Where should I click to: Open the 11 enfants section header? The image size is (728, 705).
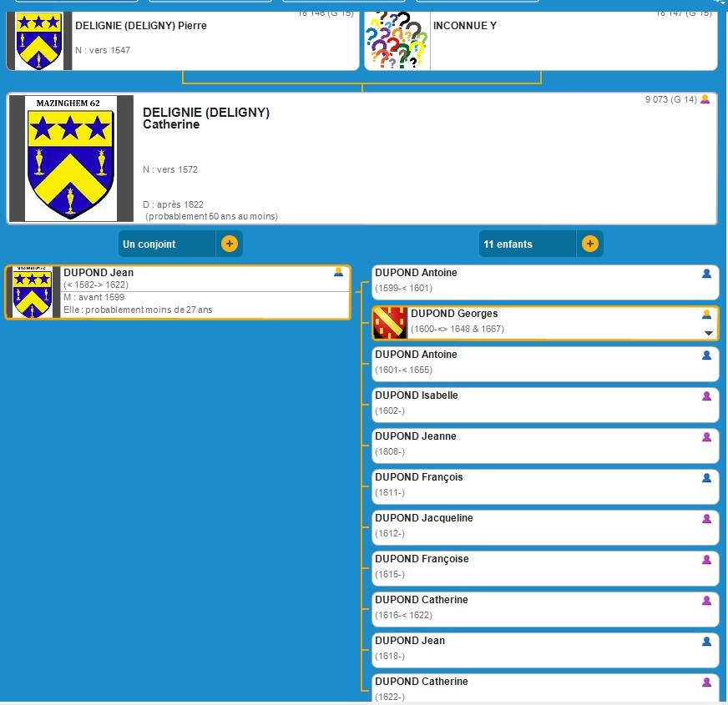click(x=528, y=244)
